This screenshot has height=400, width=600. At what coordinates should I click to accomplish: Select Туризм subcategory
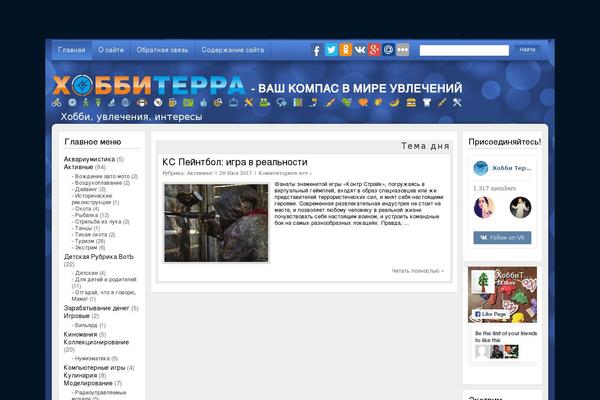[84, 241]
